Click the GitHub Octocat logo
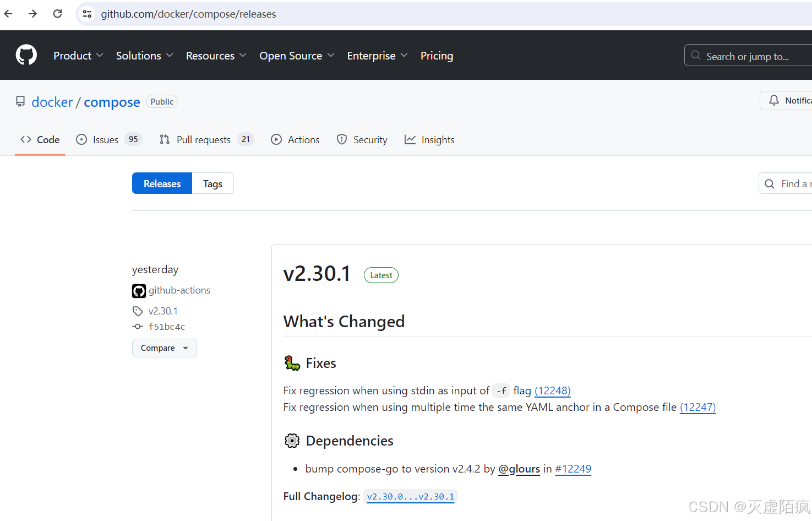 coord(26,55)
